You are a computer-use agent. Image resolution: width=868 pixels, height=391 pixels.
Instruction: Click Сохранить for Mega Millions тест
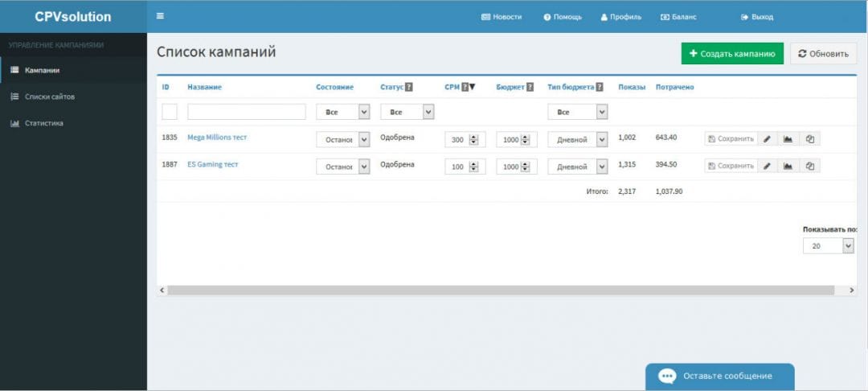731,139
